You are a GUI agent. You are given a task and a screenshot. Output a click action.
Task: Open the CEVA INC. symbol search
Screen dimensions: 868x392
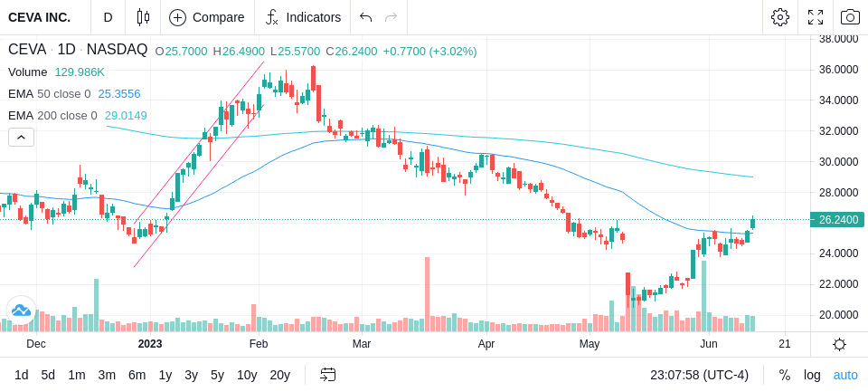click(x=39, y=17)
